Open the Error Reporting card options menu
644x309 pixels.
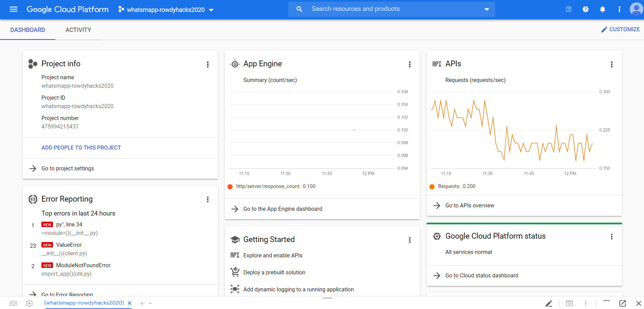pos(208,200)
